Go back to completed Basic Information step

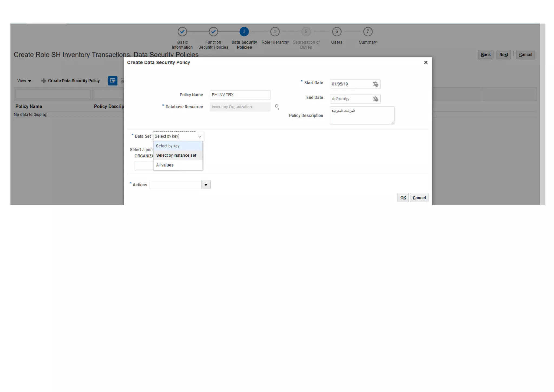[x=182, y=32]
